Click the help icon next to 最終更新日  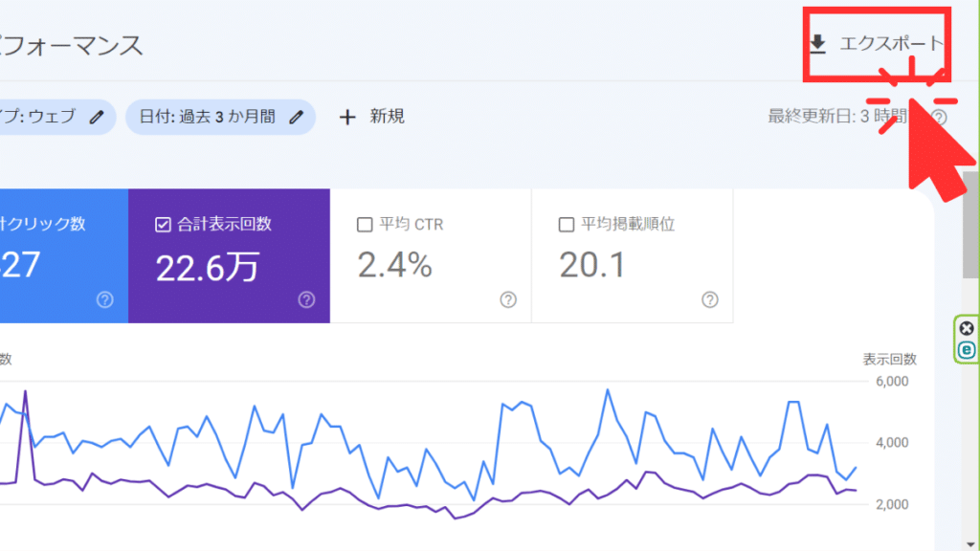[x=941, y=117]
